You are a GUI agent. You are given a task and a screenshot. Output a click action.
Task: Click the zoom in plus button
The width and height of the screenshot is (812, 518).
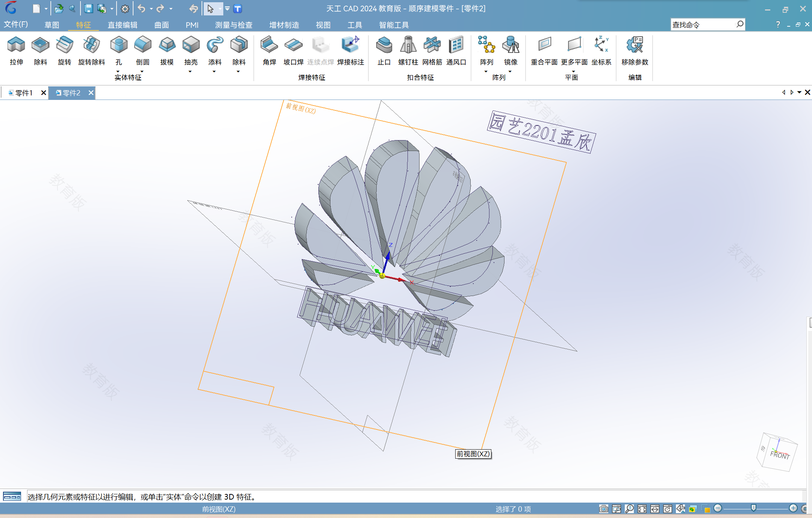[793, 508]
